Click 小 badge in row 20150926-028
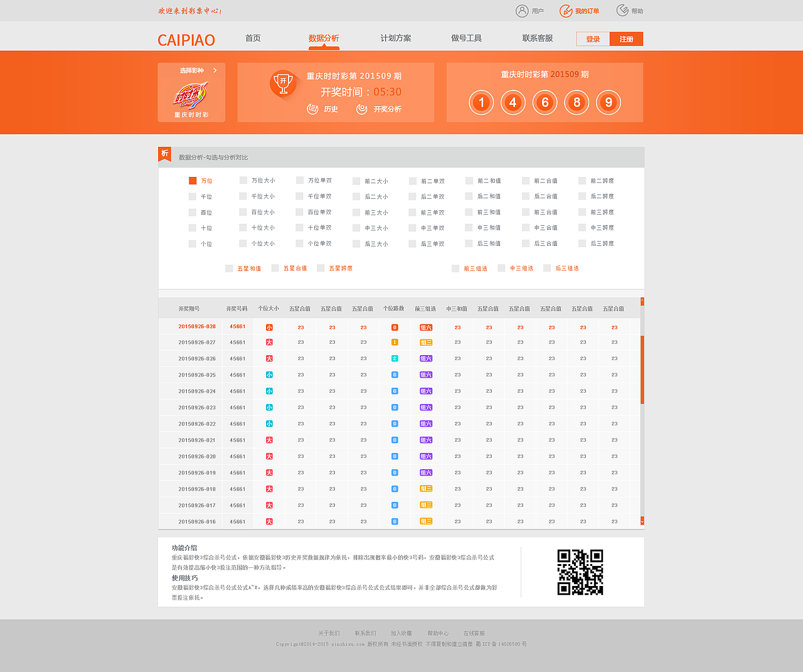 [x=269, y=328]
